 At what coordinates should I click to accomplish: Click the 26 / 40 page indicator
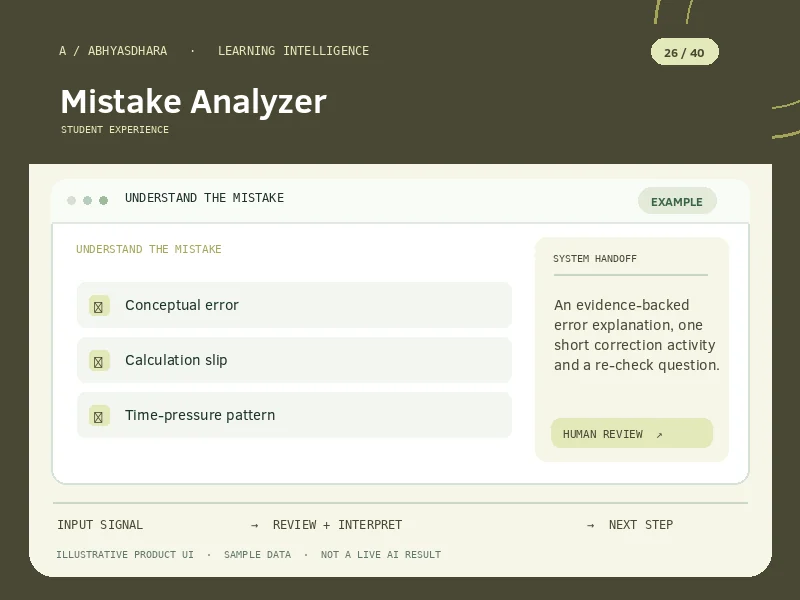(x=684, y=52)
